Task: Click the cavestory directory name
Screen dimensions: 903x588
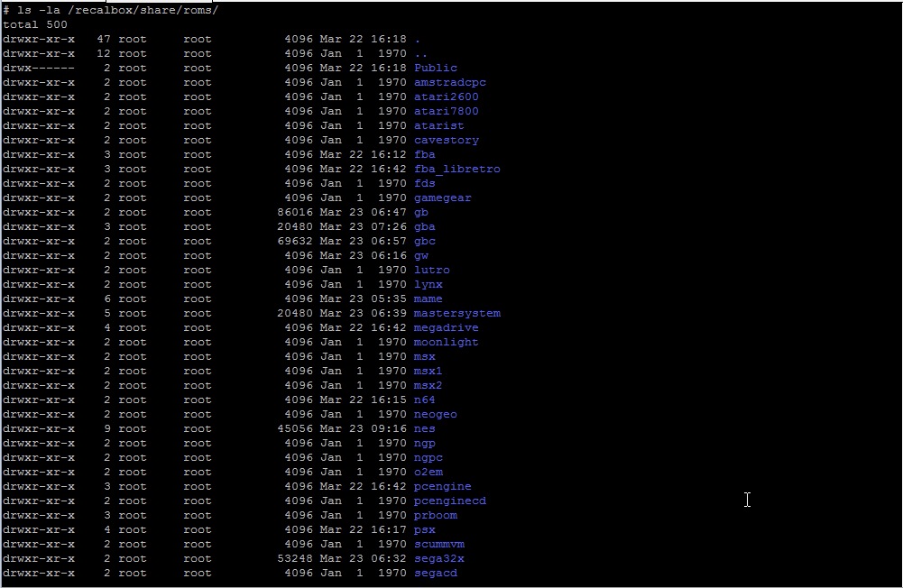Action: (447, 140)
